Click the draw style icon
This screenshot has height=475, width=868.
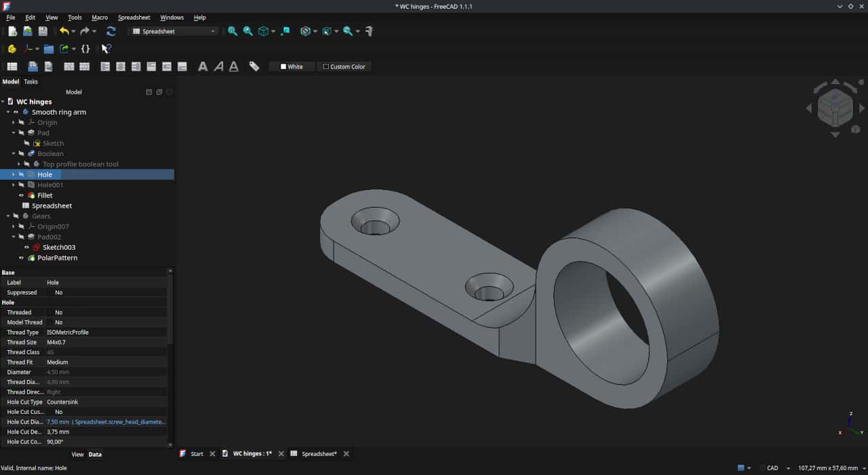[306, 31]
